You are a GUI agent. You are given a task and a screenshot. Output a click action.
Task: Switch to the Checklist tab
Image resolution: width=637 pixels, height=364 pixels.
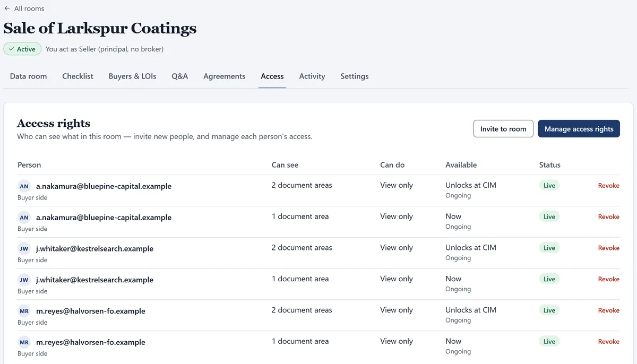[x=78, y=76]
